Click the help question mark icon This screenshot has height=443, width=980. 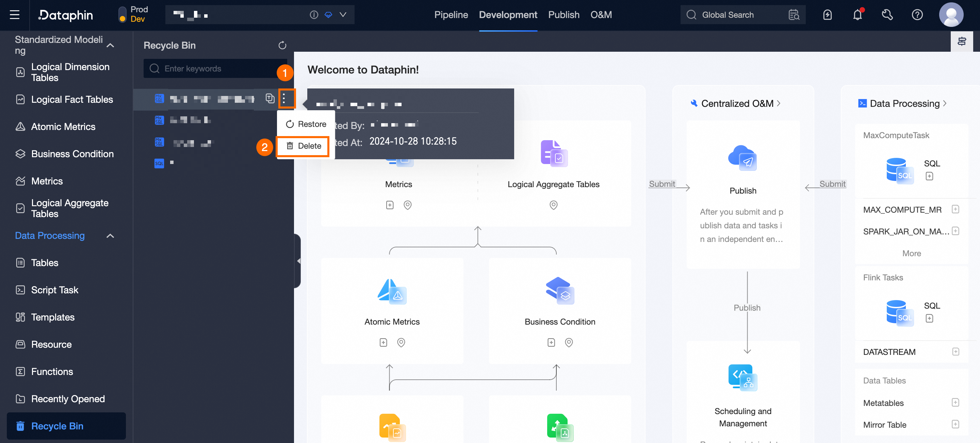pyautogui.click(x=917, y=15)
